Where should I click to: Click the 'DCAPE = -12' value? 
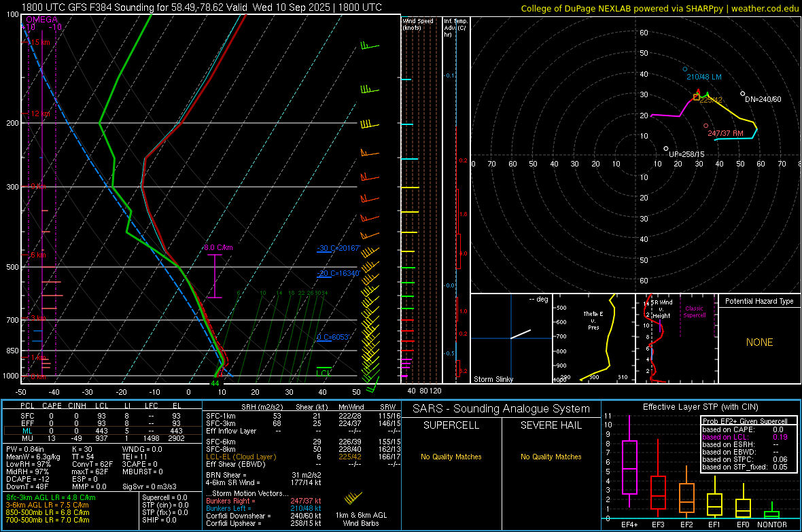(x=28, y=479)
